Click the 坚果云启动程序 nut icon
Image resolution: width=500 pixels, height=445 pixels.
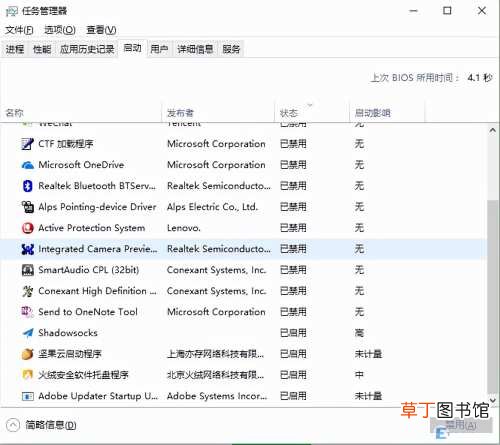(x=27, y=354)
